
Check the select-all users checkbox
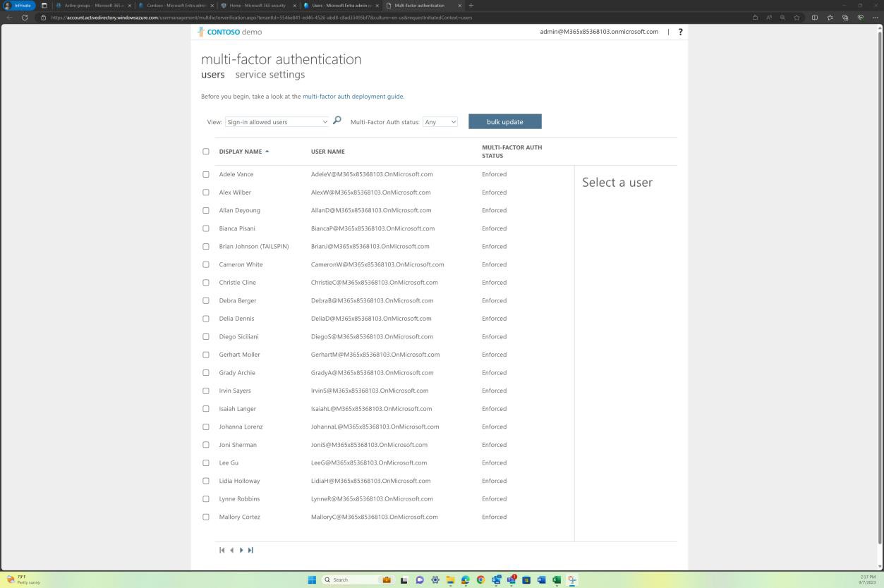tap(206, 151)
